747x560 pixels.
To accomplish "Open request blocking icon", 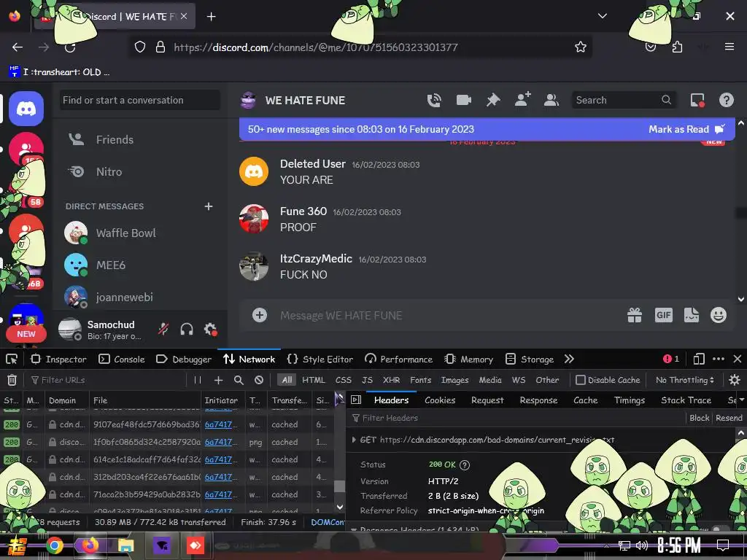I will (259, 379).
